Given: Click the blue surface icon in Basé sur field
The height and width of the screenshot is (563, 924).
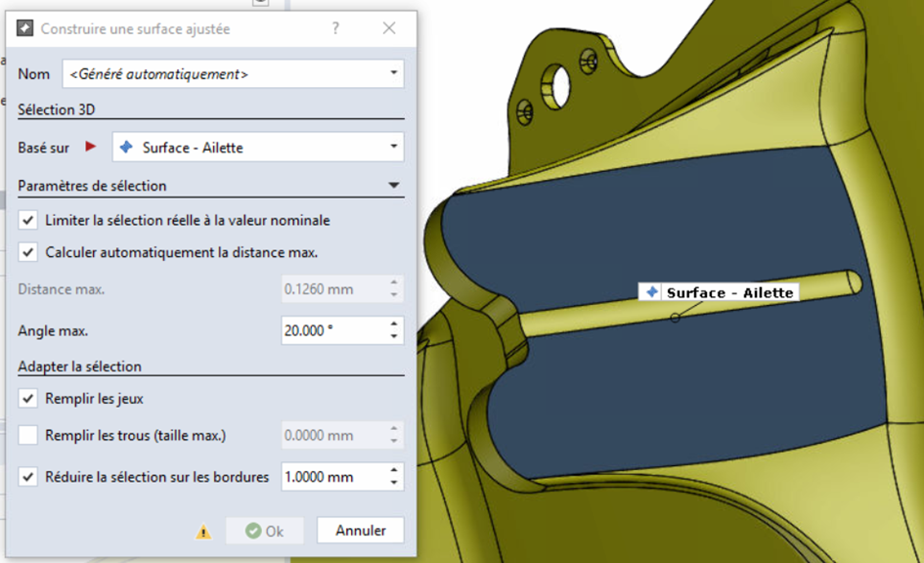Looking at the screenshot, I should (126, 148).
